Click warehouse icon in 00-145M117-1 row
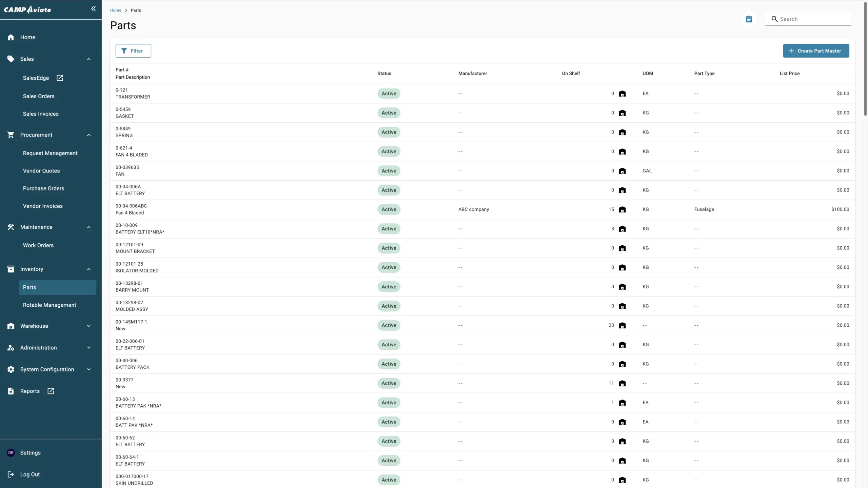868x488 pixels. (x=622, y=326)
